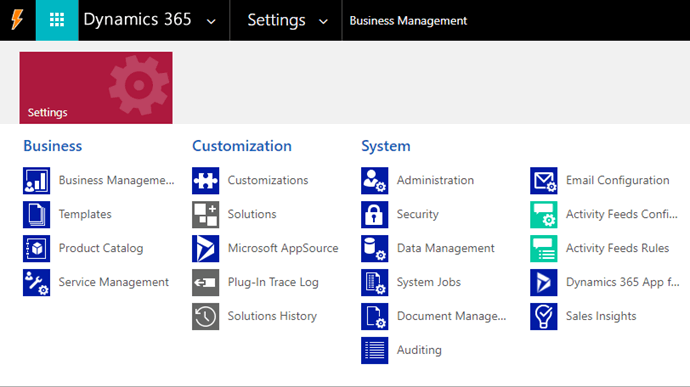Viewport: 690px width, 387px height.
Task: Open the Templates link
Action: [85, 214]
